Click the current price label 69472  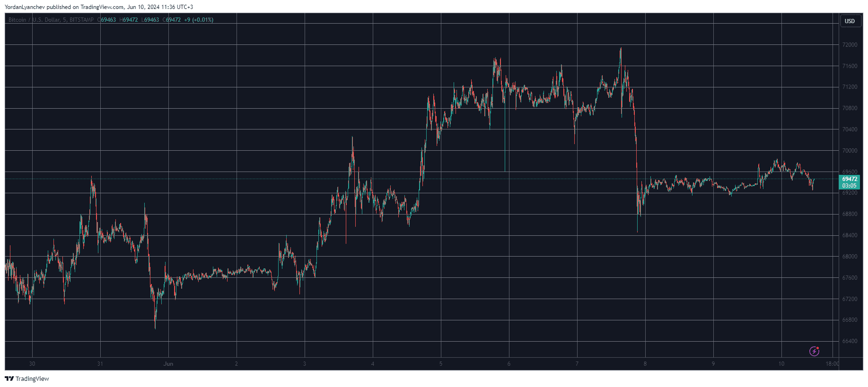(x=850, y=179)
